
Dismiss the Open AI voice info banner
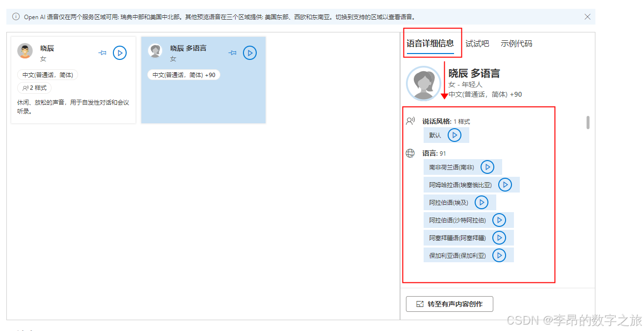click(x=588, y=17)
